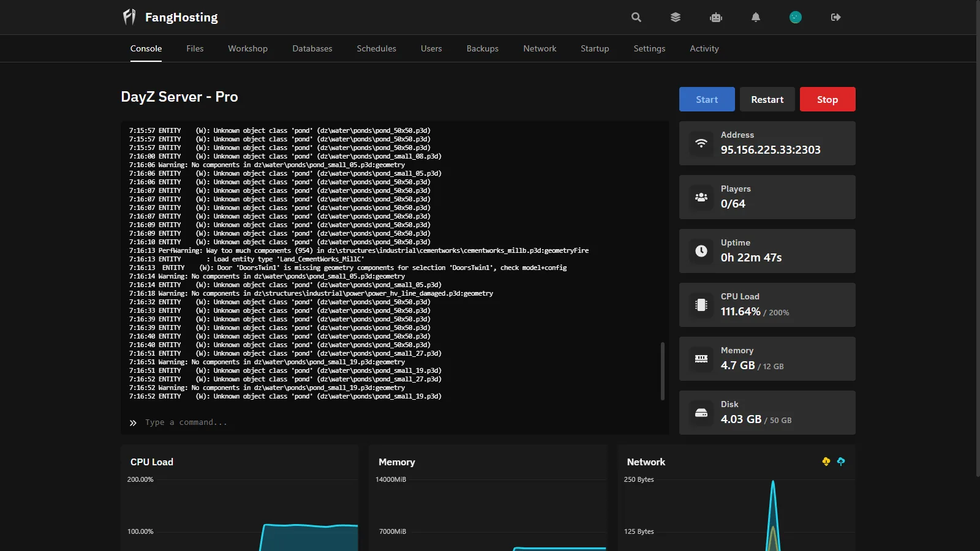Open the Startup tab

tap(595, 48)
